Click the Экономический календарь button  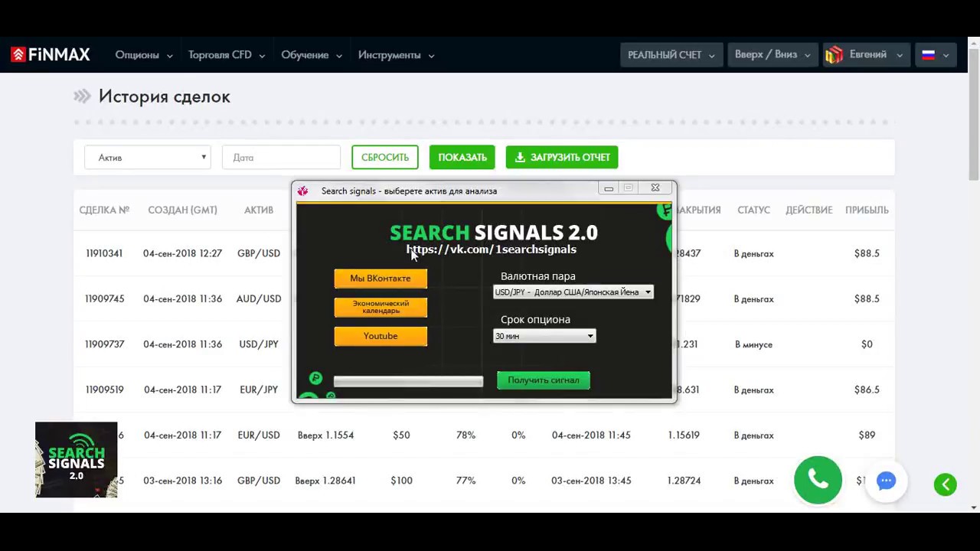tap(381, 307)
